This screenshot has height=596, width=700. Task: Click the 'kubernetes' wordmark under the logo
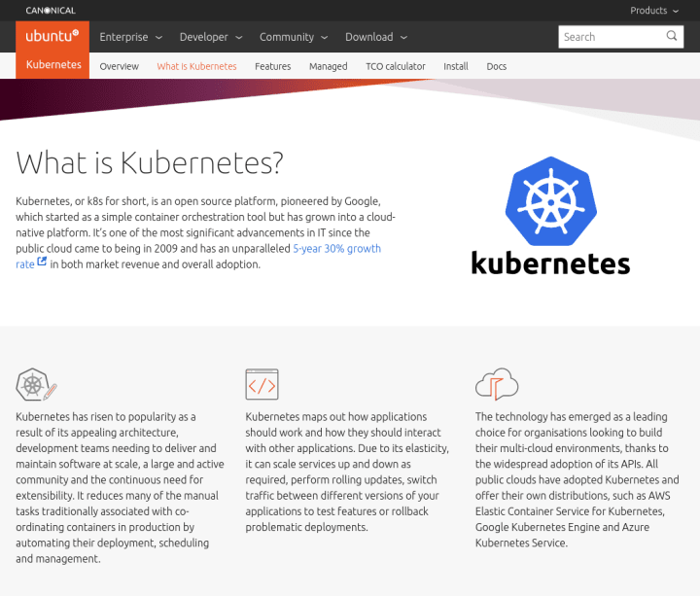click(x=551, y=263)
